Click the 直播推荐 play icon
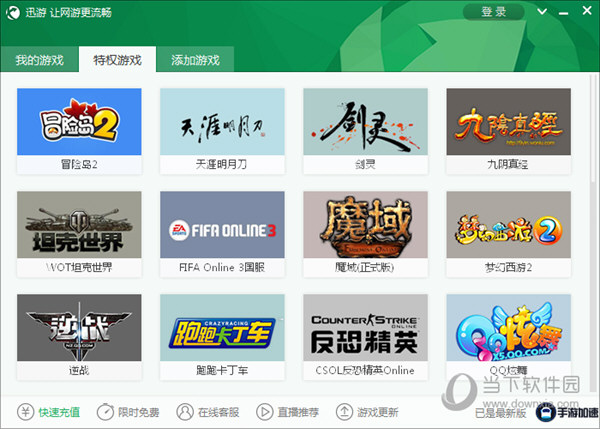Screen dimensions: 600x429 coord(265,412)
